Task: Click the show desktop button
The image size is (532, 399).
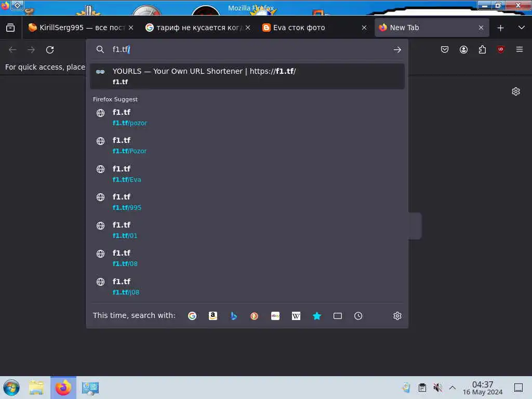Action: pyautogui.click(x=518, y=388)
